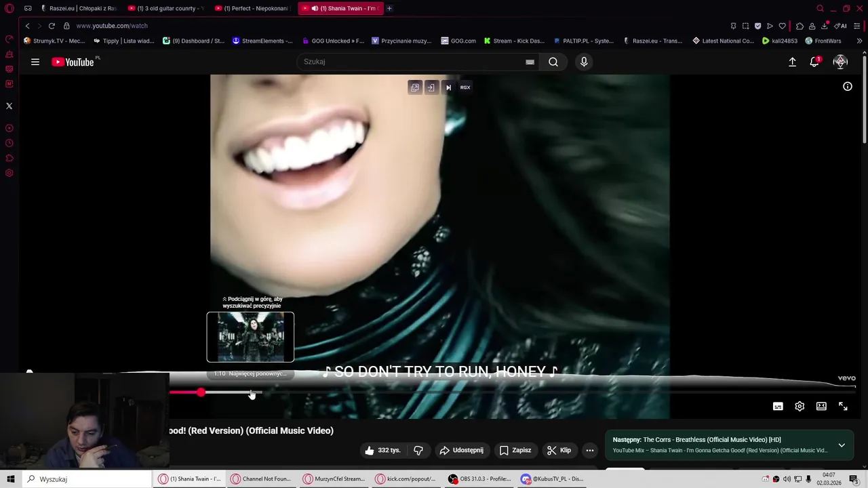Start voice search with the microphone icon

click(x=584, y=62)
